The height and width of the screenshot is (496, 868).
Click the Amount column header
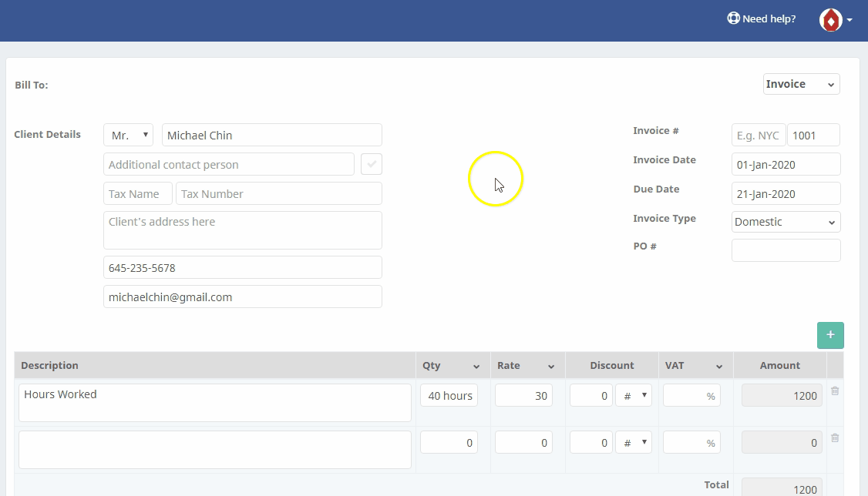tap(780, 366)
